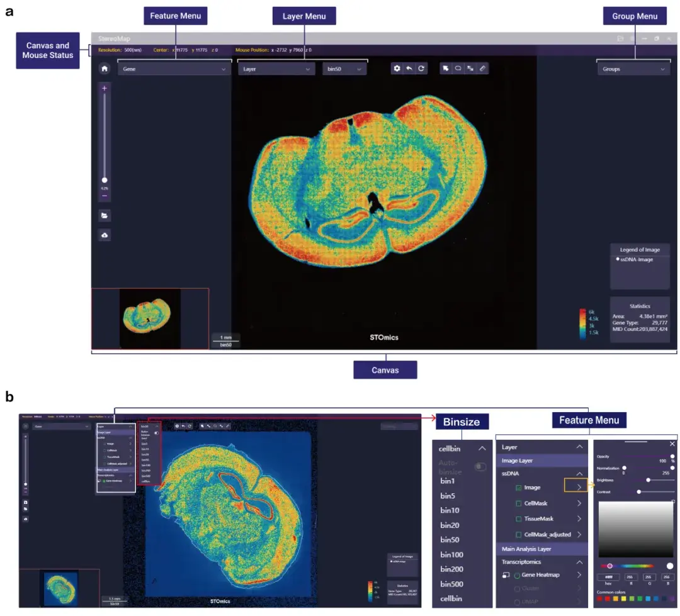Uncheck the ssDNA Image layer checkbox

click(518, 488)
